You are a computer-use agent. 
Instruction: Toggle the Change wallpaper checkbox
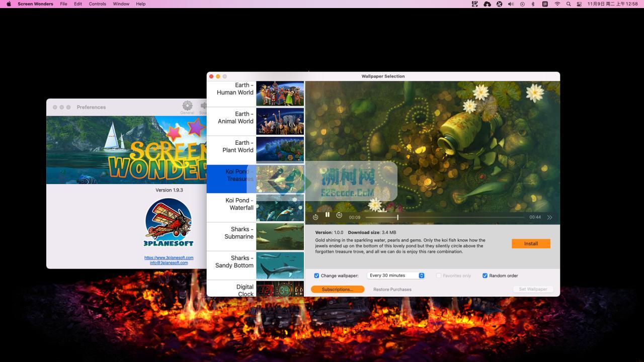click(317, 276)
